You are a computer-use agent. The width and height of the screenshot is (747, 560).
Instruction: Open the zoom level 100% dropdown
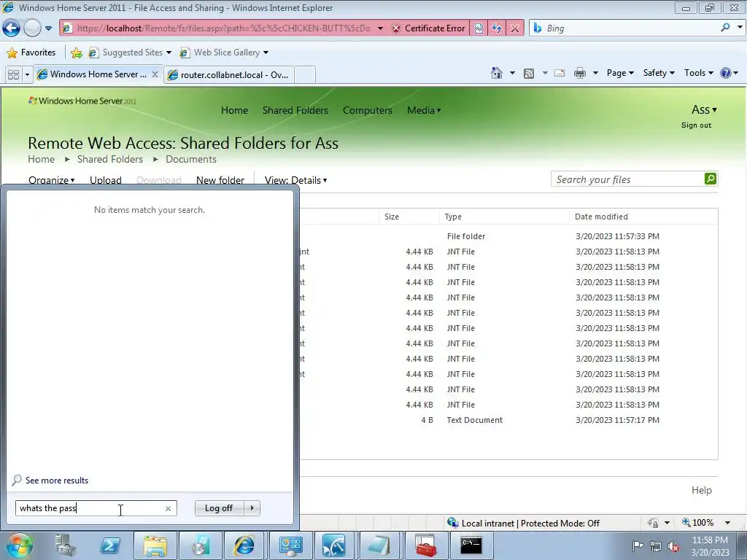pos(727,523)
